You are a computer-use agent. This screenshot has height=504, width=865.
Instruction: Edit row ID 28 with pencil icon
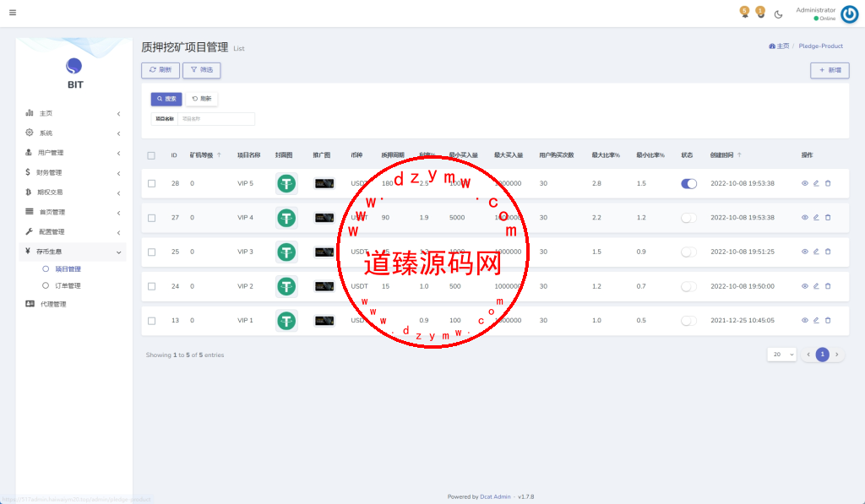tap(816, 183)
